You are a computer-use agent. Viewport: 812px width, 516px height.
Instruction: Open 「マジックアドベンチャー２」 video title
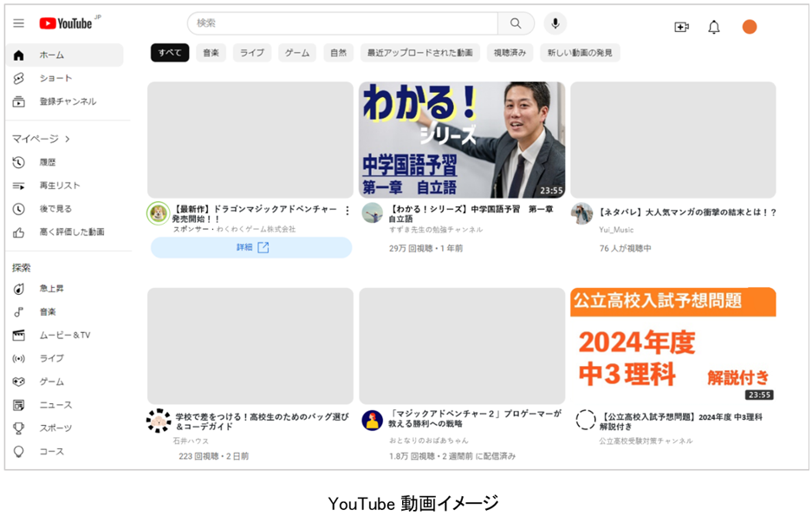point(475,419)
